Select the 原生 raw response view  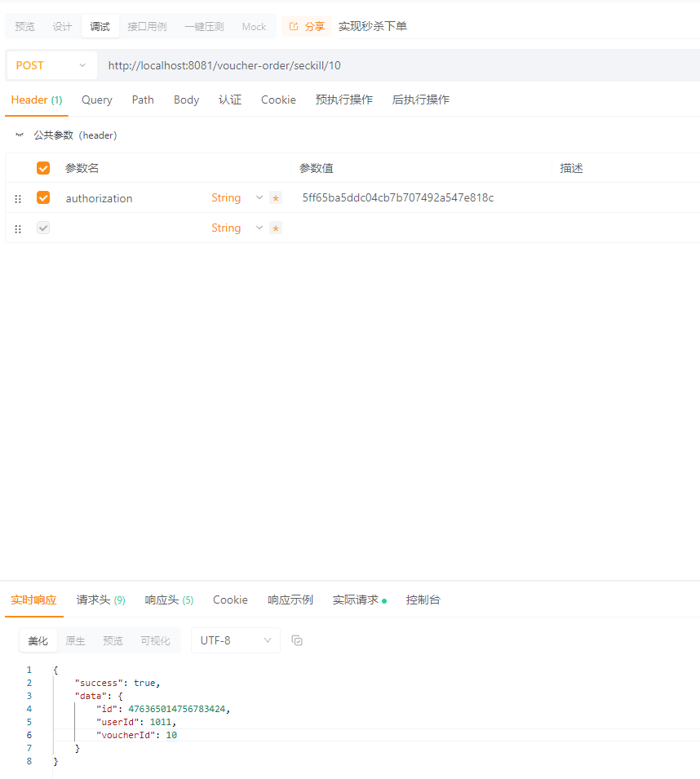click(75, 640)
